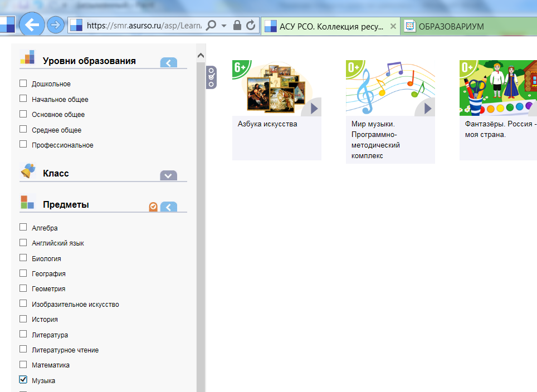
Task: Click the orange reset-filter icon near Предметы
Action: click(153, 207)
